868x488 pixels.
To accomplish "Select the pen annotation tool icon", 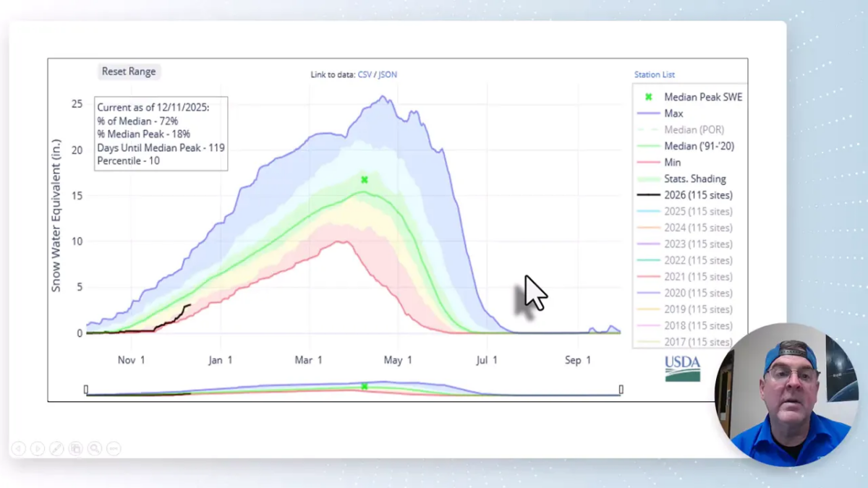I will pyautogui.click(x=56, y=449).
